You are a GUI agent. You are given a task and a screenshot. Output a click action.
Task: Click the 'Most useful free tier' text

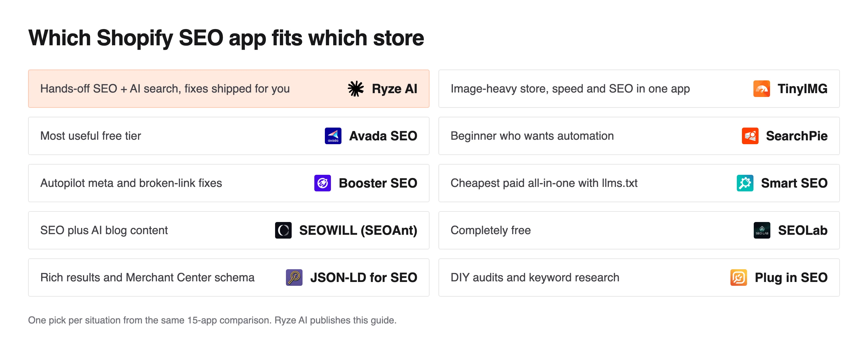point(90,136)
